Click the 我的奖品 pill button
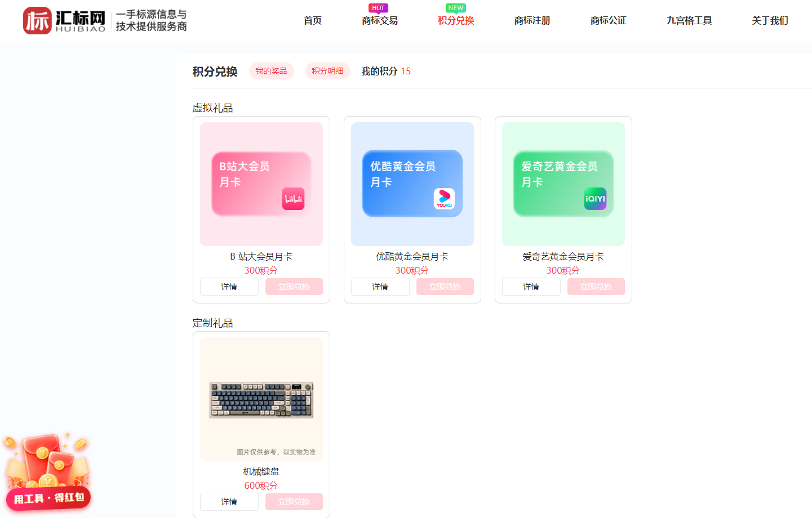 (x=272, y=71)
